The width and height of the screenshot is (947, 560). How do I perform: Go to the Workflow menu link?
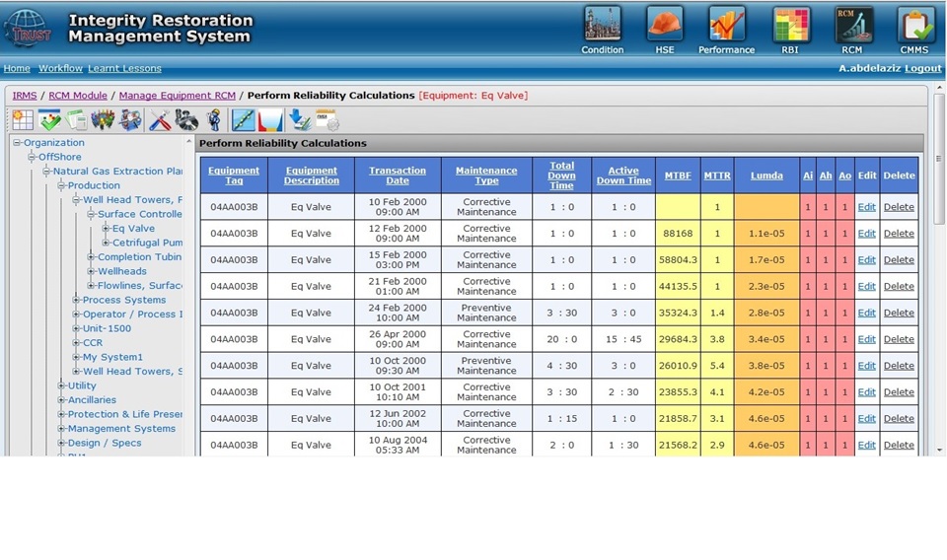click(59, 69)
